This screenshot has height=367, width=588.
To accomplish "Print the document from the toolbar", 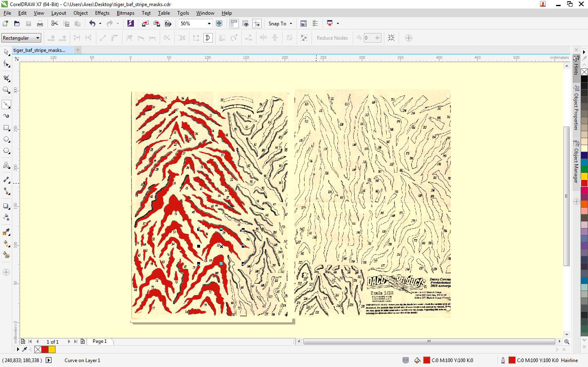I will [40, 24].
